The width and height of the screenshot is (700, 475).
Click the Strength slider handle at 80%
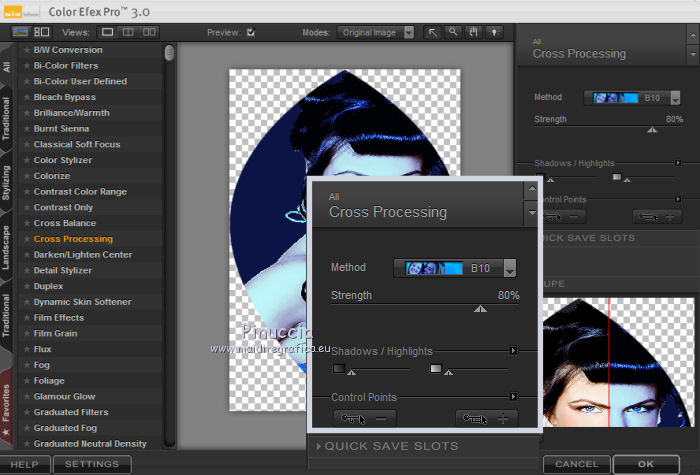(481, 309)
